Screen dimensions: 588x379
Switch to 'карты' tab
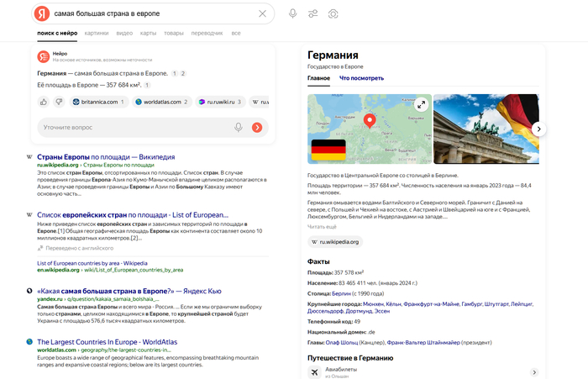click(x=148, y=33)
